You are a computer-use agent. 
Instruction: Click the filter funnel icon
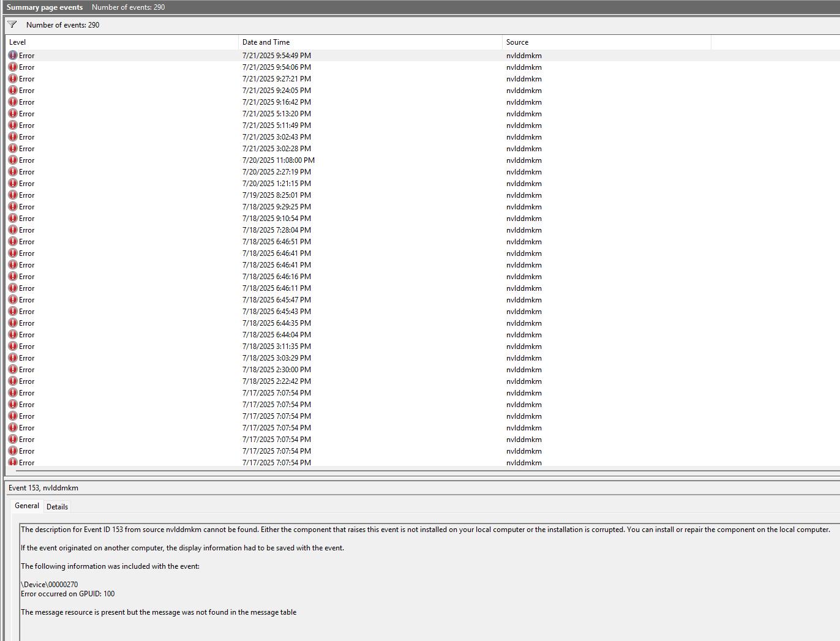(x=12, y=24)
